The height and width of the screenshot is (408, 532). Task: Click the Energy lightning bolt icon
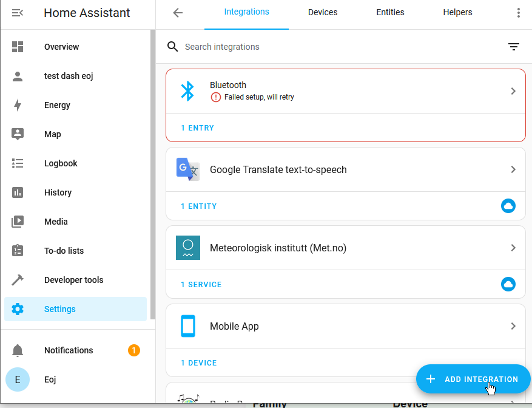tap(18, 105)
